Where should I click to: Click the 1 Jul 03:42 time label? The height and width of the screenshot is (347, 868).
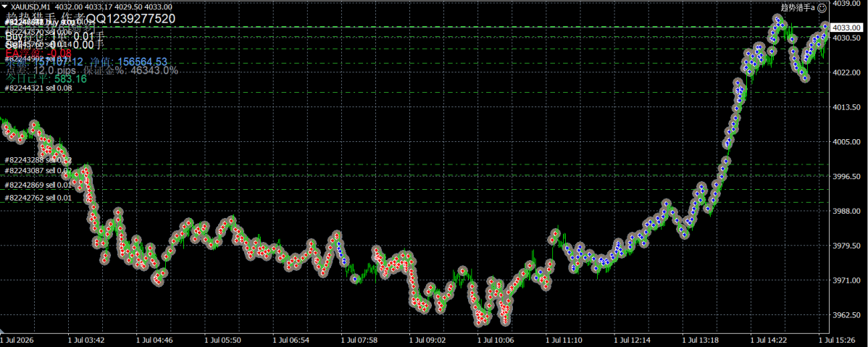coord(85,339)
